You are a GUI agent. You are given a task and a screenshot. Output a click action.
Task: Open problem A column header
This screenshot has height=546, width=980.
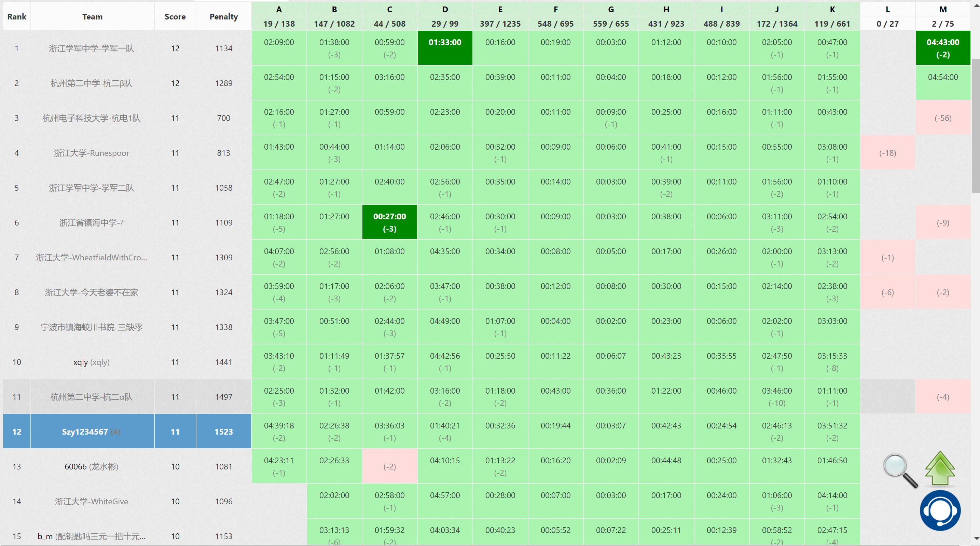coord(279,10)
